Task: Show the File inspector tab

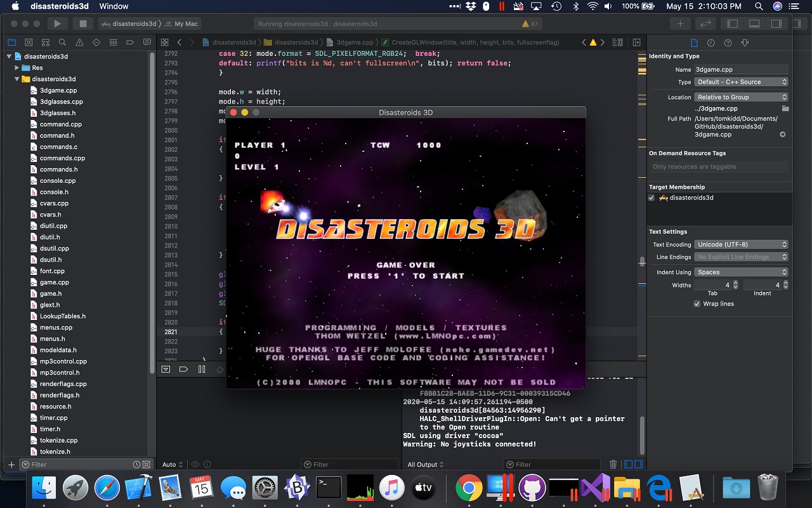Action: tap(694, 43)
